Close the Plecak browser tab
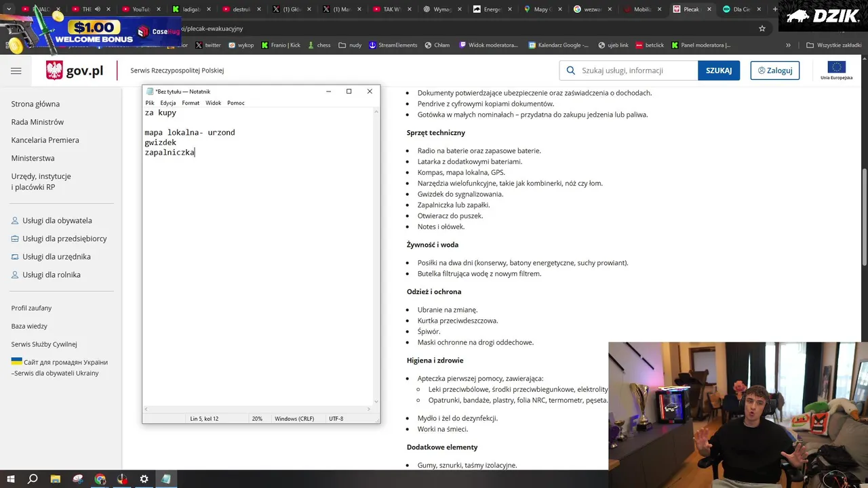Screen dimensions: 868x488 coord(709,9)
